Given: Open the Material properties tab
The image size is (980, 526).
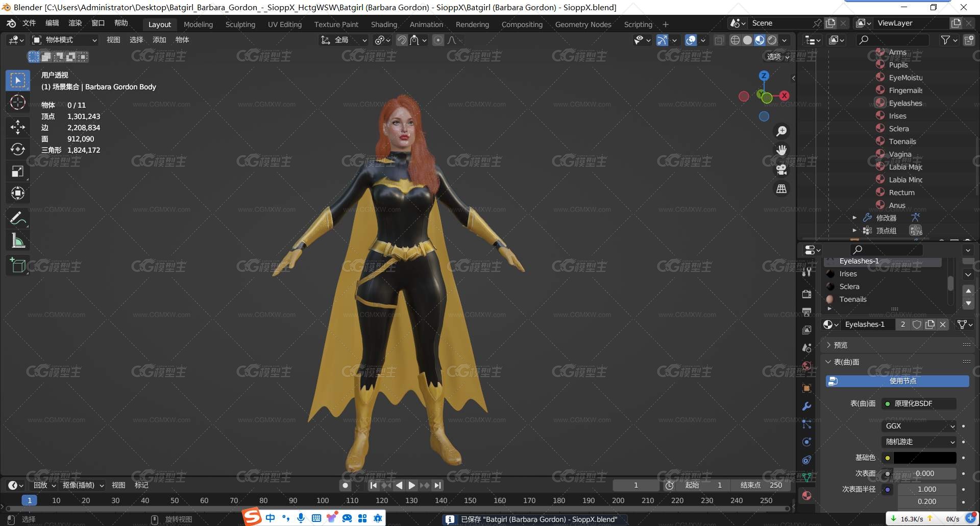Looking at the screenshot, I should point(807,496).
